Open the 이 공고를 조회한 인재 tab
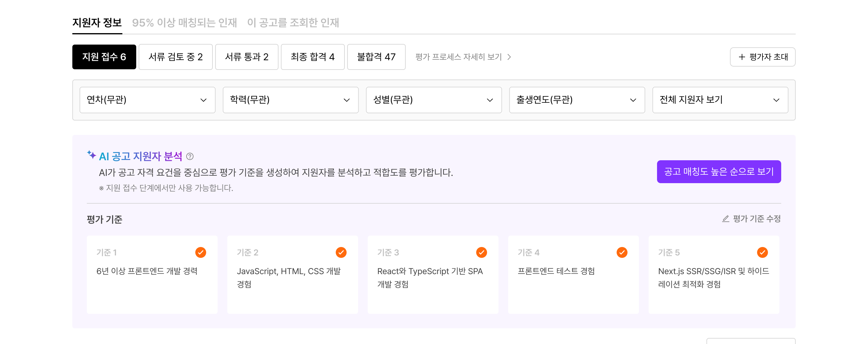Image resolution: width=868 pixels, height=344 pixels. click(x=293, y=23)
